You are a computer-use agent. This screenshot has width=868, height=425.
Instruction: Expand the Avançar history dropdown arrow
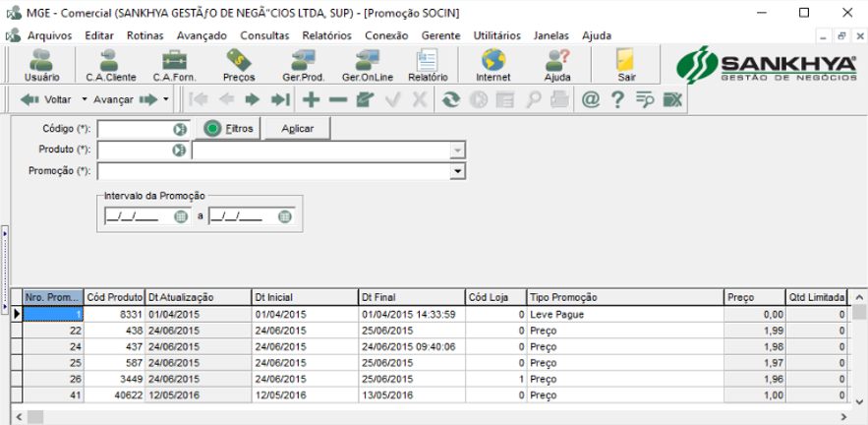[165, 99]
